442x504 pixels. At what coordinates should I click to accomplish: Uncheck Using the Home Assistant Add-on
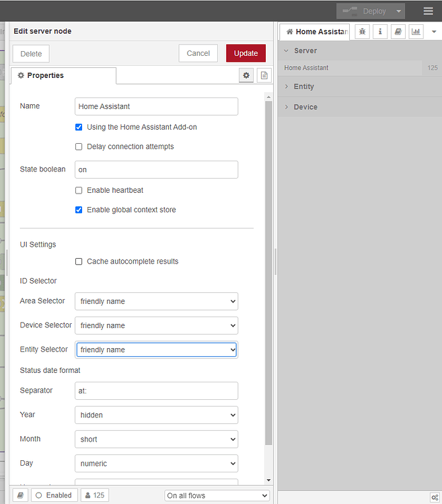point(79,127)
